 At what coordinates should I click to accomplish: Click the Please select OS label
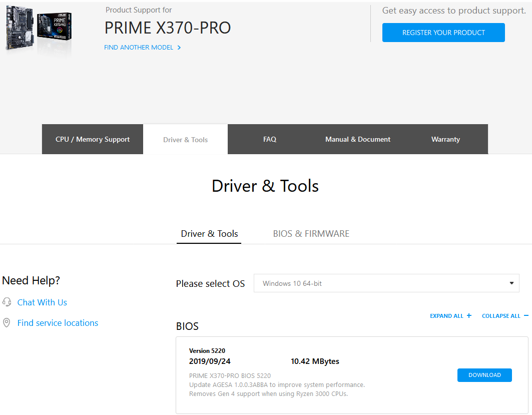coord(210,283)
